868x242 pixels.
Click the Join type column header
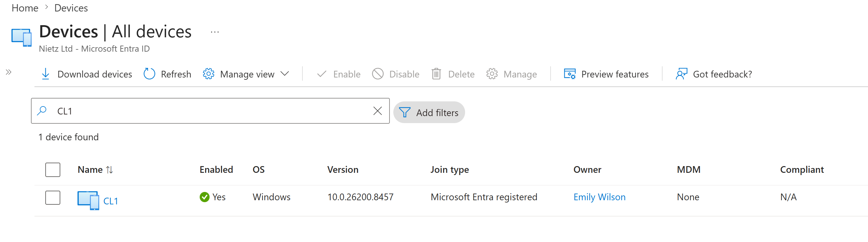449,170
